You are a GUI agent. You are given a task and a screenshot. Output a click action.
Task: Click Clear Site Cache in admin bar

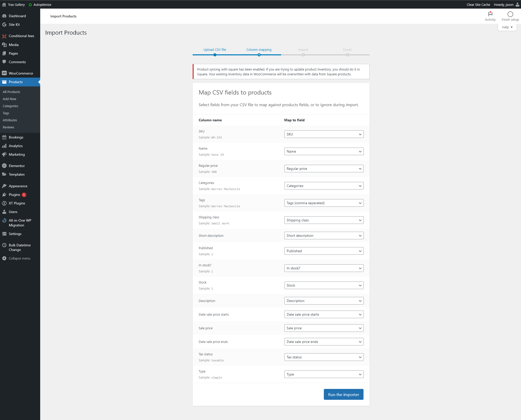pos(478,5)
